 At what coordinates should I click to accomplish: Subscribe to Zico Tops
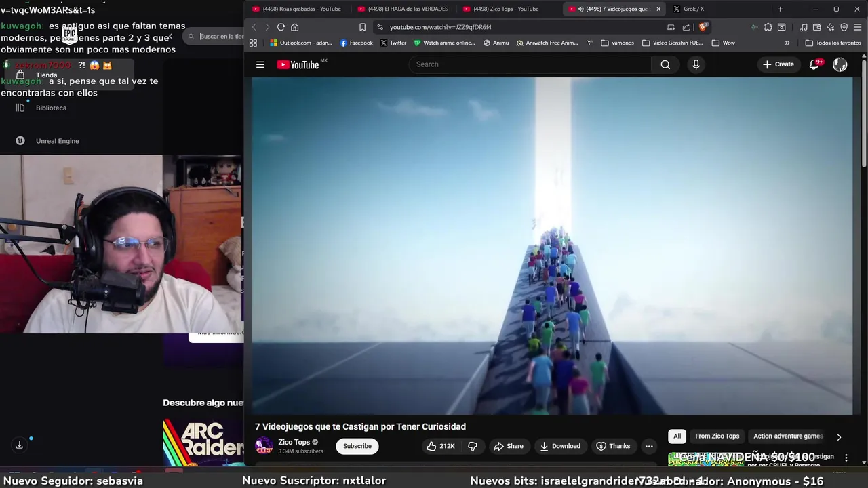(x=357, y=446)
